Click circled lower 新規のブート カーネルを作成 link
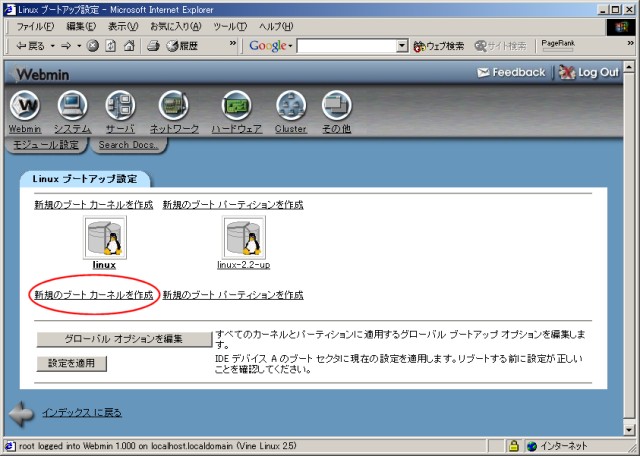 point(94,295)
